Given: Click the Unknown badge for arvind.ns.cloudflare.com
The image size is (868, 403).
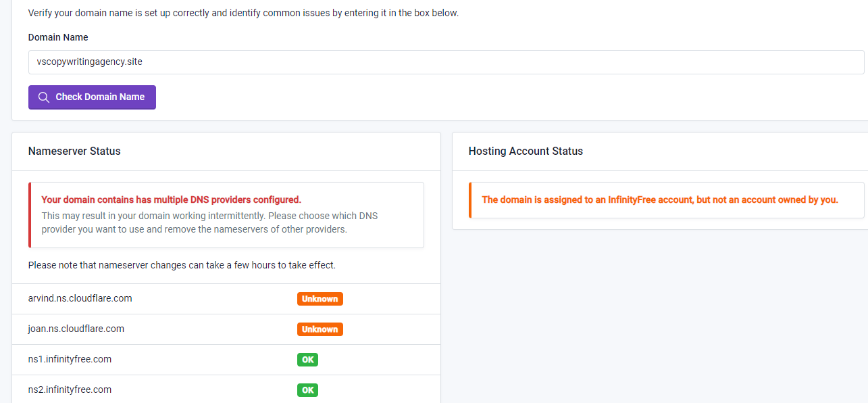Looking at the screenshot, I should (x=320, y=299).
